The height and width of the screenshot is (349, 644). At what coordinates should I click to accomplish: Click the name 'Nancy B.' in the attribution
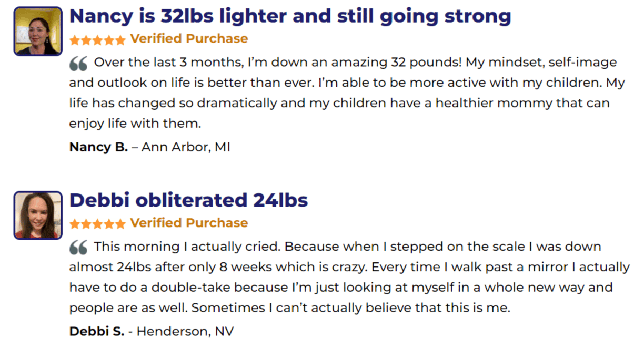tap(98, 147)
